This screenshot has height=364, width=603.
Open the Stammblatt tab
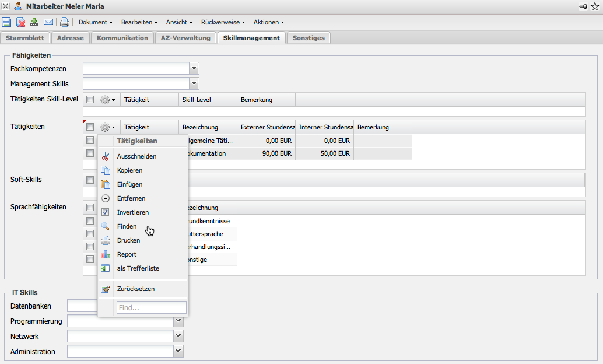tap(26, 38)
